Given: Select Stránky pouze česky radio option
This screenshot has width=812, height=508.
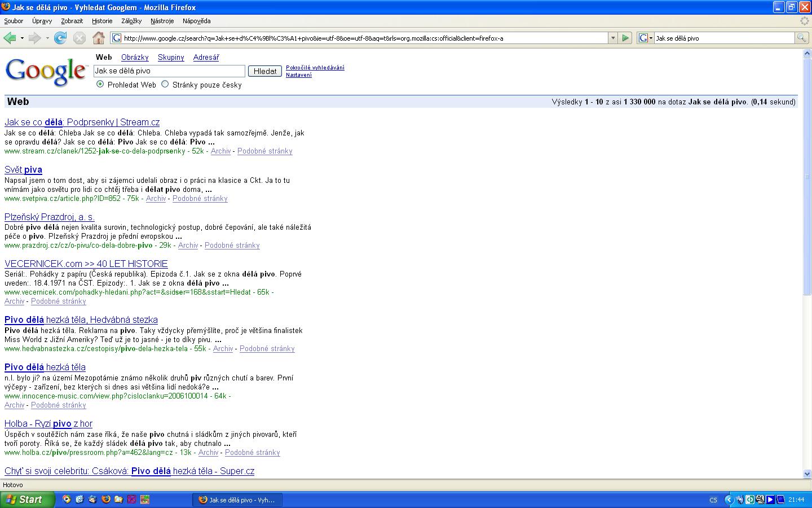Looking at the screenshot, I should click(x=165, y=84).
